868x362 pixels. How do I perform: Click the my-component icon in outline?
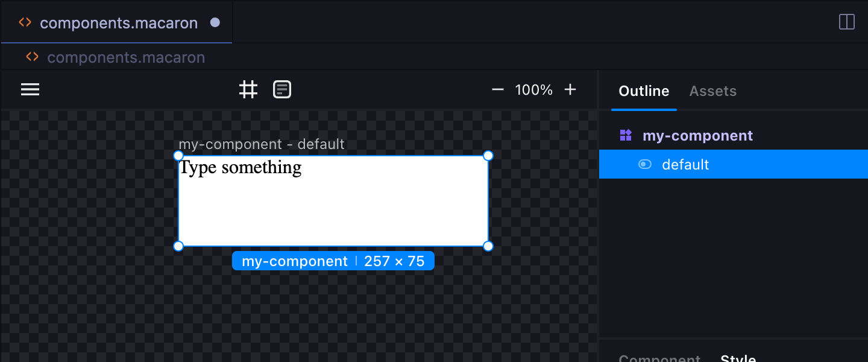[626, 135]
